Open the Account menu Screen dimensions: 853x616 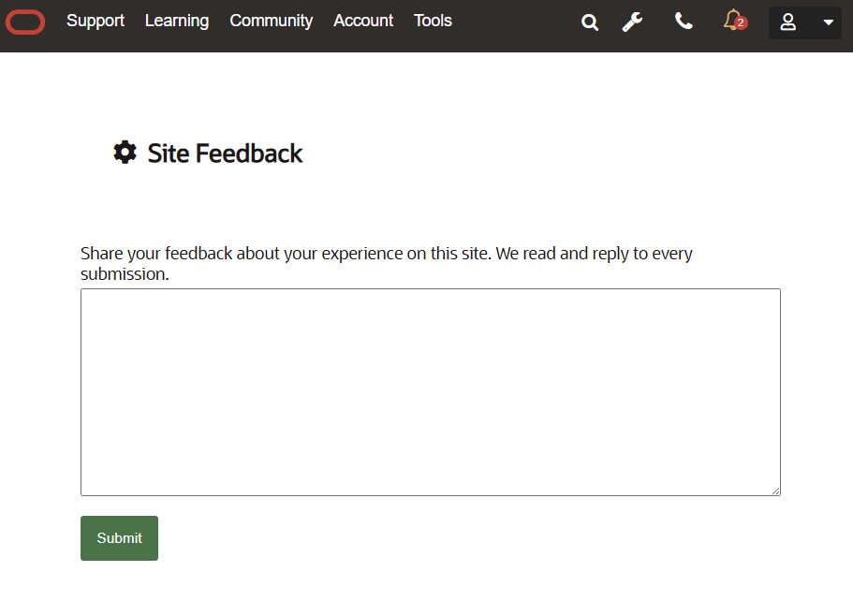click(x=363, y=21)
